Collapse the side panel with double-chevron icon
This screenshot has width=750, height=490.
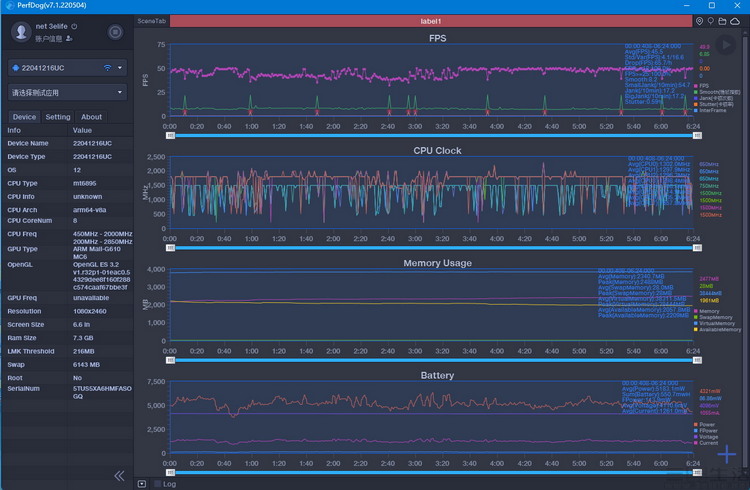pos(119,476)
